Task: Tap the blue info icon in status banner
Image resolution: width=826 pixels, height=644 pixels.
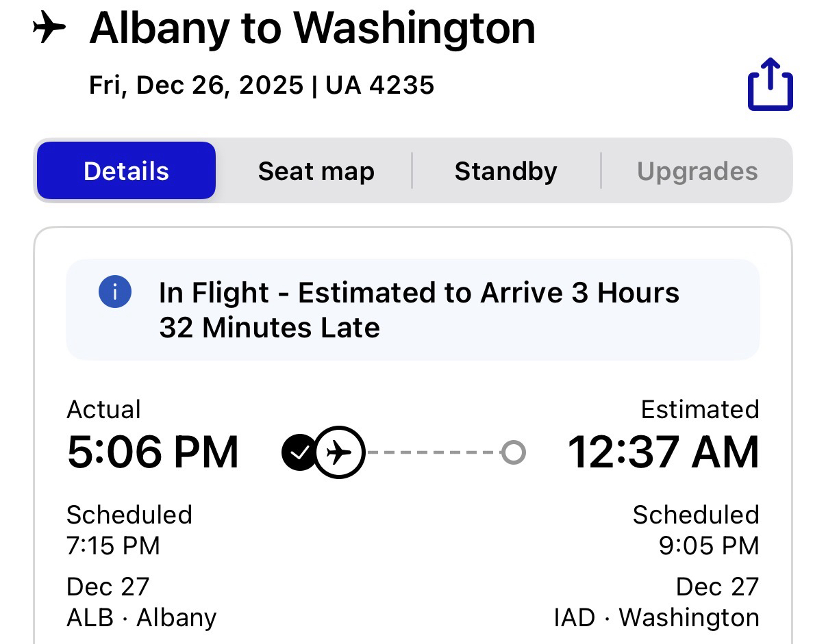Action: [114, 293]
